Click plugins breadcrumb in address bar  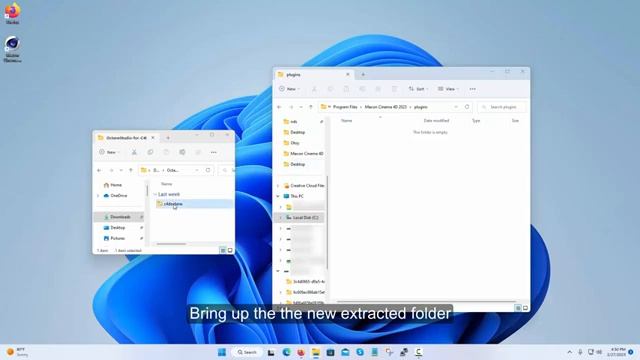[x=420, y=107]
